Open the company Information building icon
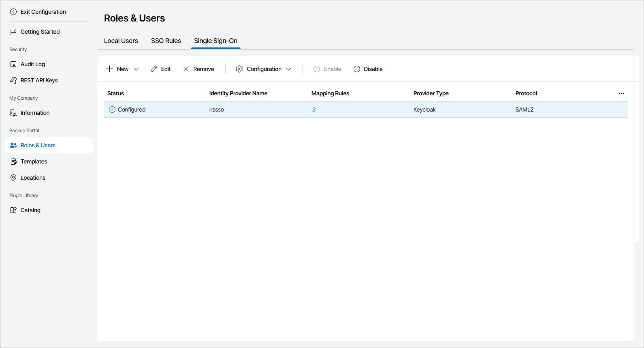 [x=13, y=113]
